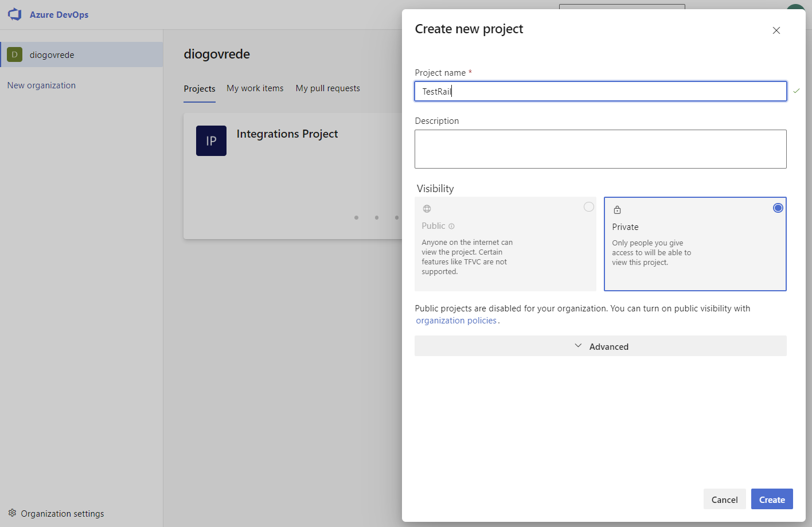Click the New organization link

coord(41,85)
